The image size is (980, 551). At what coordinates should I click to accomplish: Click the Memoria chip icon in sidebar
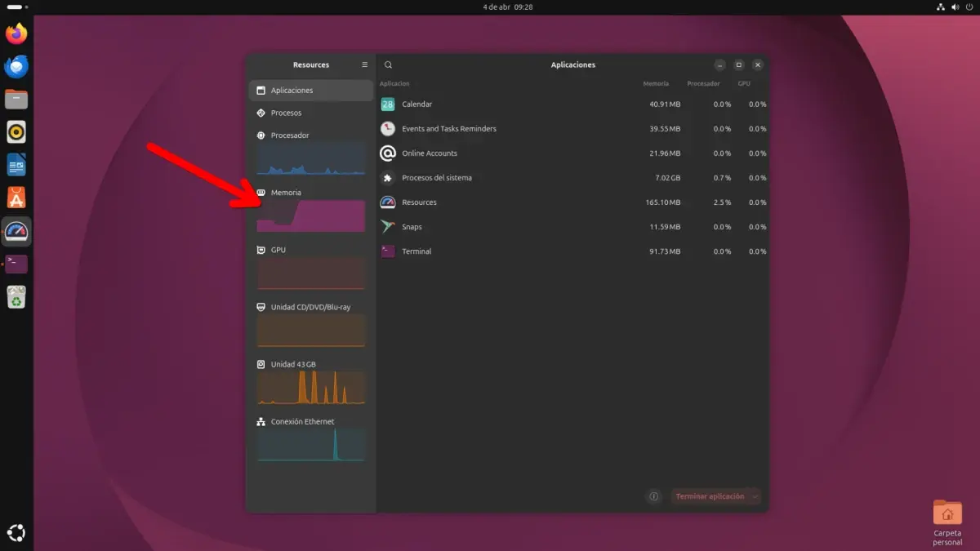261,192
